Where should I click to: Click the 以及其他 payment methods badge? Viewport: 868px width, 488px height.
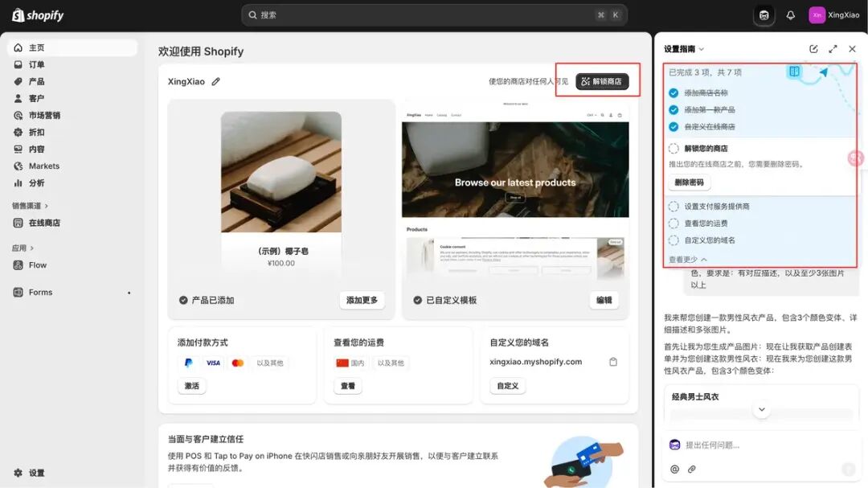[269, 363]
